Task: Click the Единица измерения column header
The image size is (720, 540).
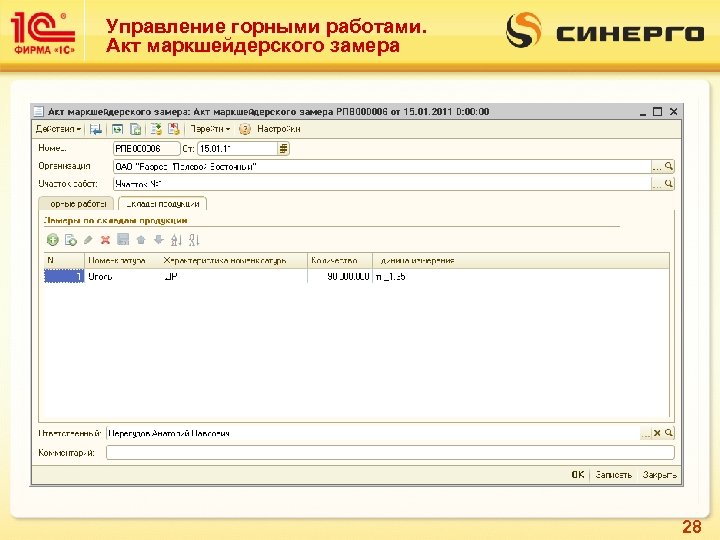Action: click(x=521, y=260)
